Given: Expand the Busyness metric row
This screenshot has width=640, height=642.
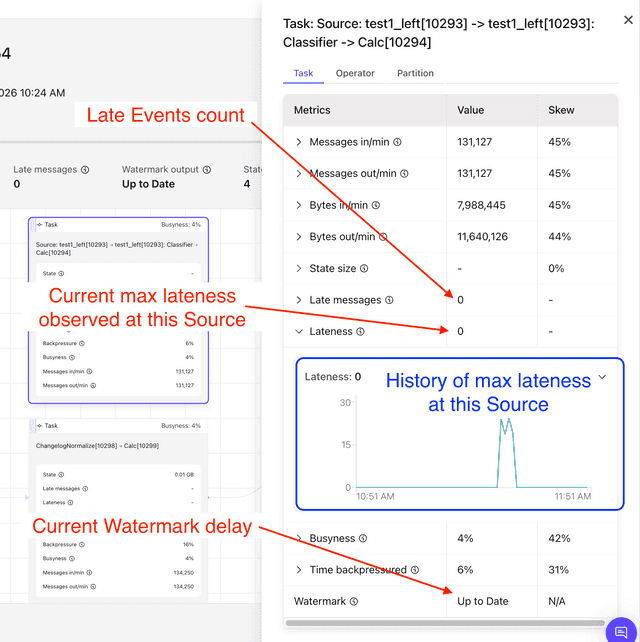Looking at the screenshot, I should [x=299, y=538].
